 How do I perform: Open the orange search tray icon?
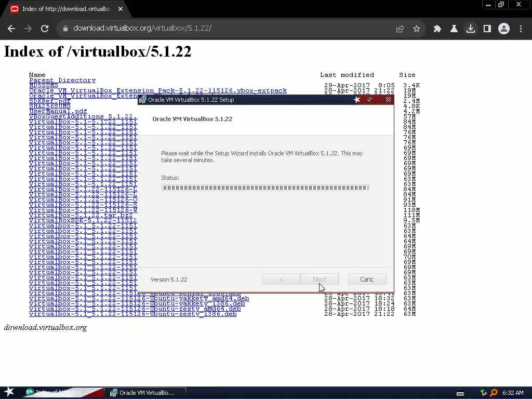click(x=494, y=393)
